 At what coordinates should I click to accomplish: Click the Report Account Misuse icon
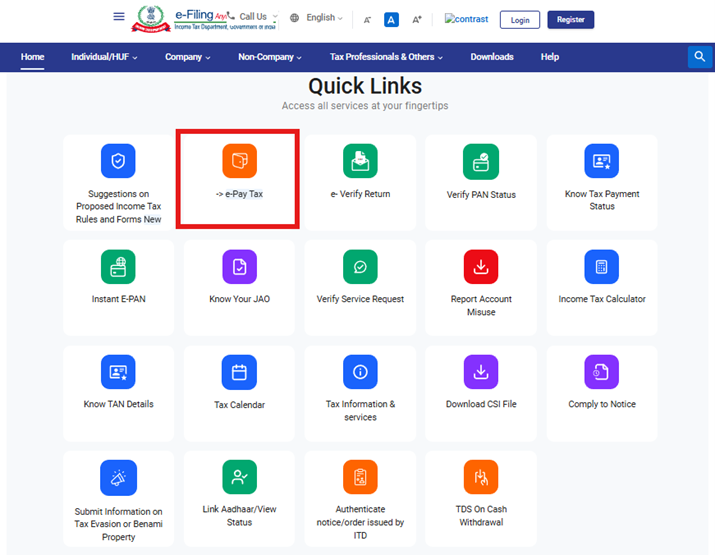[x=481, y=266]
